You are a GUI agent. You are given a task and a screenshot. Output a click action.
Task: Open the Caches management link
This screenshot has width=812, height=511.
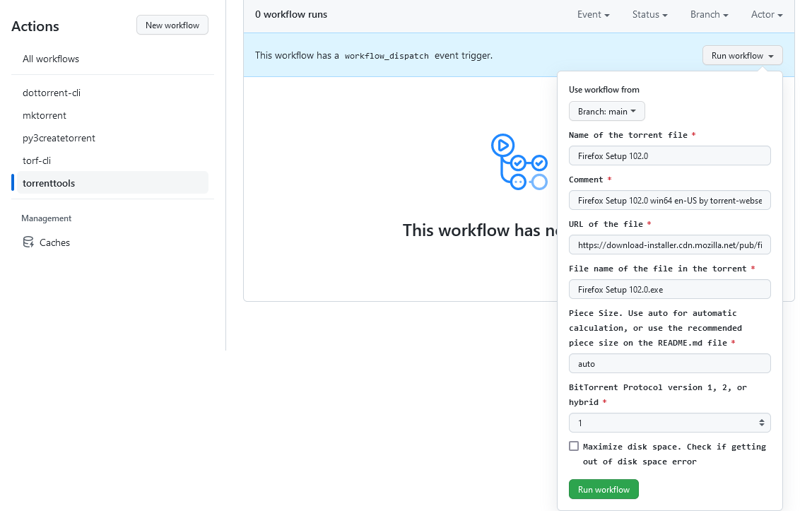click(x=54, y=242)
